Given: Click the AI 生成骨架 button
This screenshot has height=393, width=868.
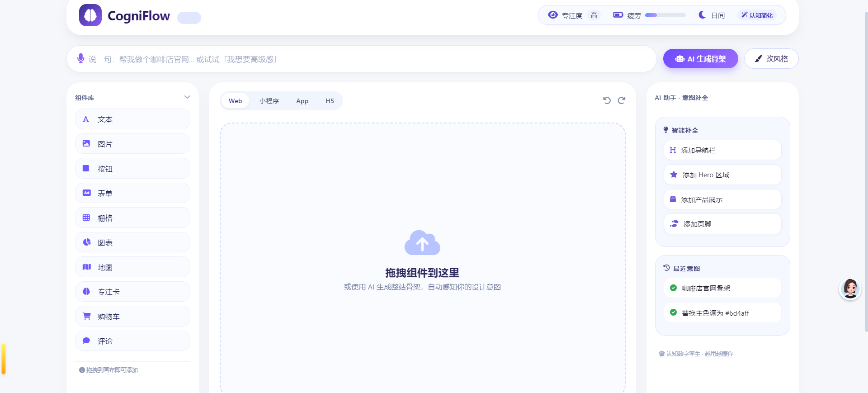Looking at the screenshot, I should [x=701, y=59].
